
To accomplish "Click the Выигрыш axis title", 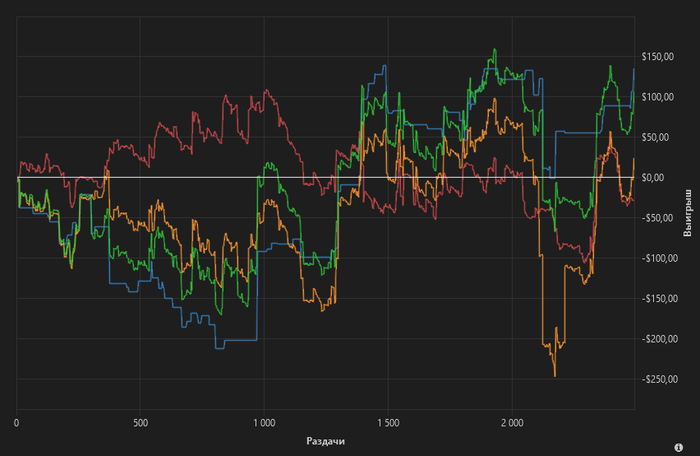I will click(x=688, y=213).
